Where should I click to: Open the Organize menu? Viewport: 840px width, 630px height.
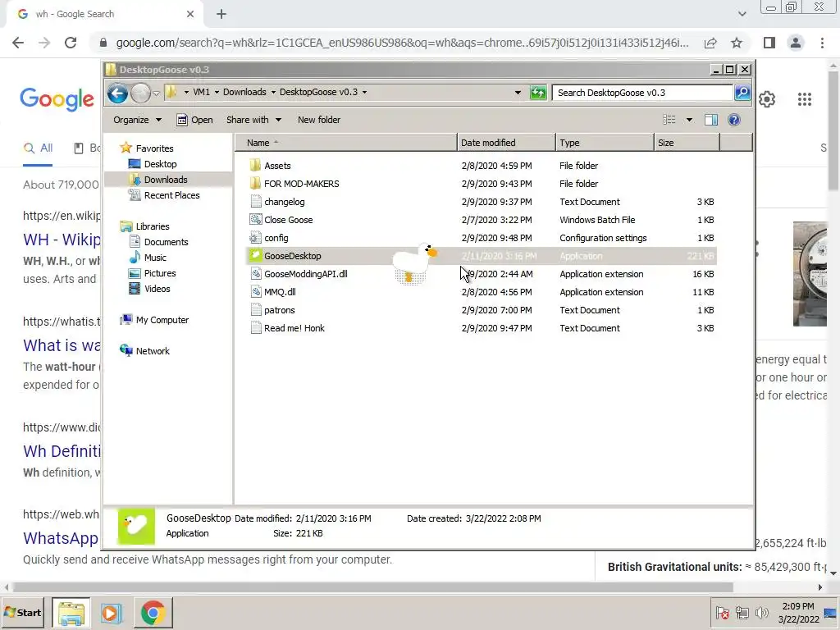(x=137, y=120)
